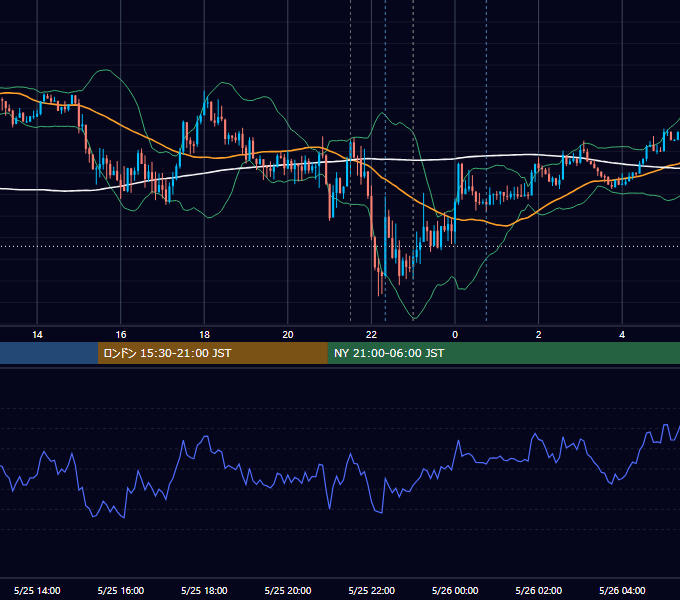Click the 5/25 18:00 date label

coord(204,590)
